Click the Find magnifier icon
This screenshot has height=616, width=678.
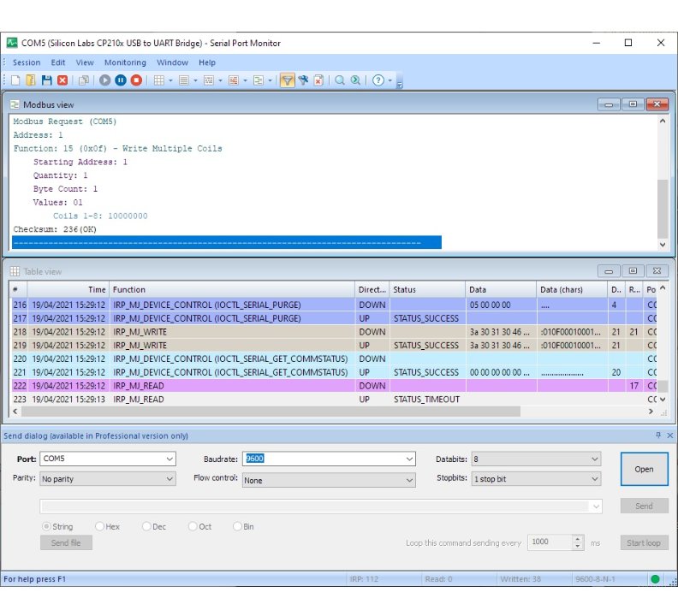click(x=340, y=80)
